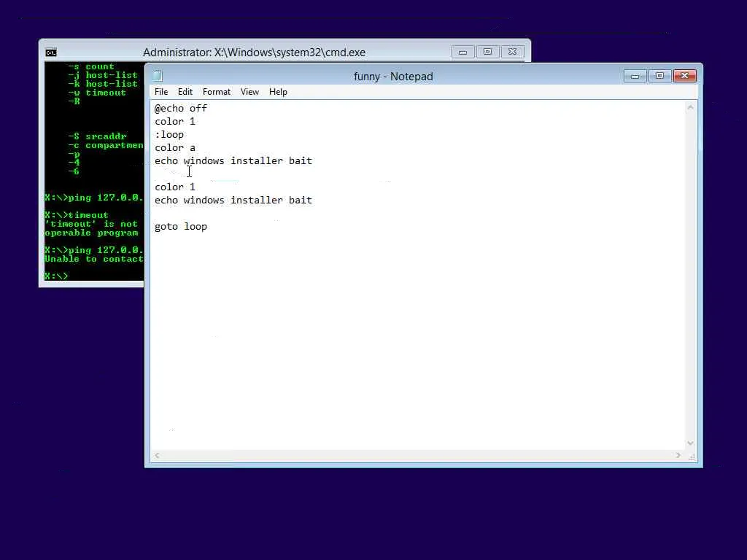This screenshot has width=747, height=560.
Task: Minimize the funny - Notepad window
Action: tap(635, 76)
